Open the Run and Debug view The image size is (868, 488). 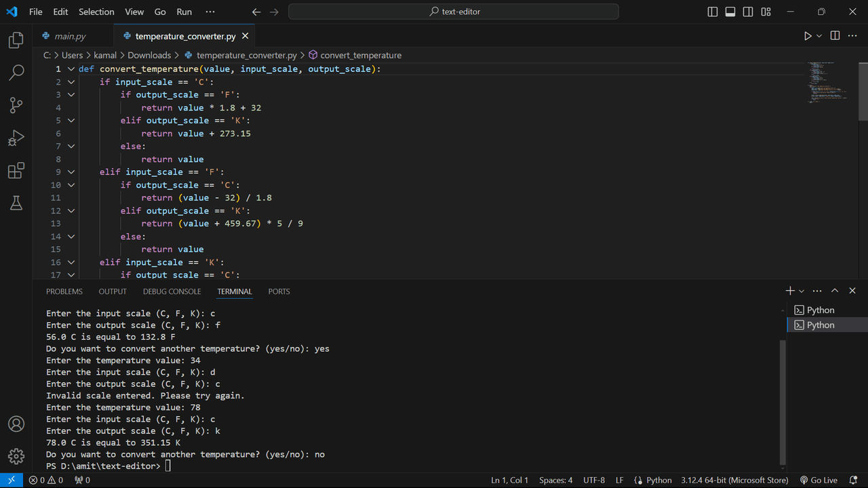coord(16,138)
